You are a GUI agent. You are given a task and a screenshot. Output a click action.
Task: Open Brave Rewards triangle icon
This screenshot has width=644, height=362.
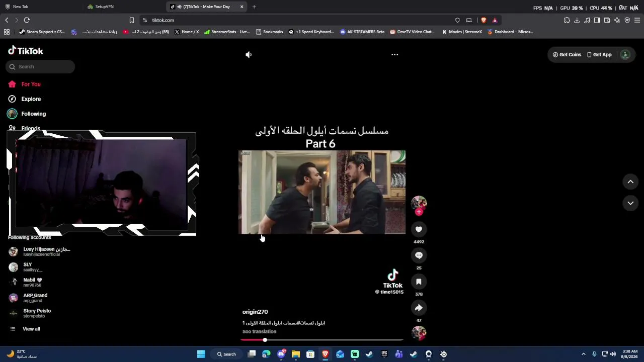coord(495,20)
